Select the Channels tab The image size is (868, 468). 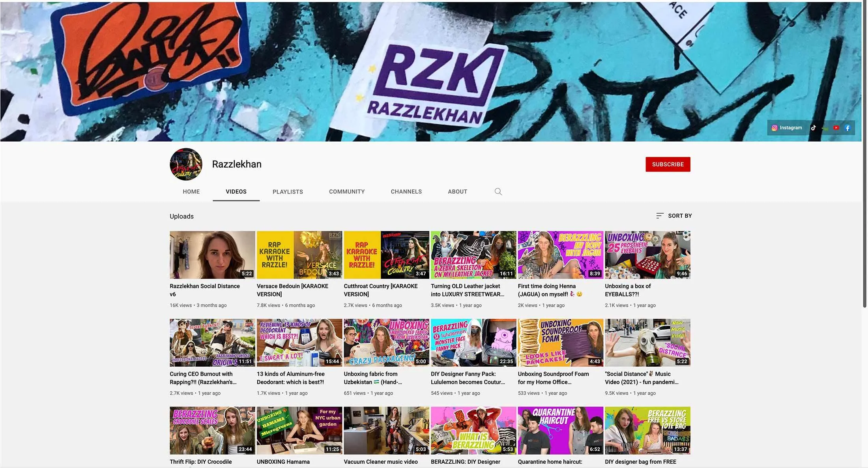coord(406,192)
